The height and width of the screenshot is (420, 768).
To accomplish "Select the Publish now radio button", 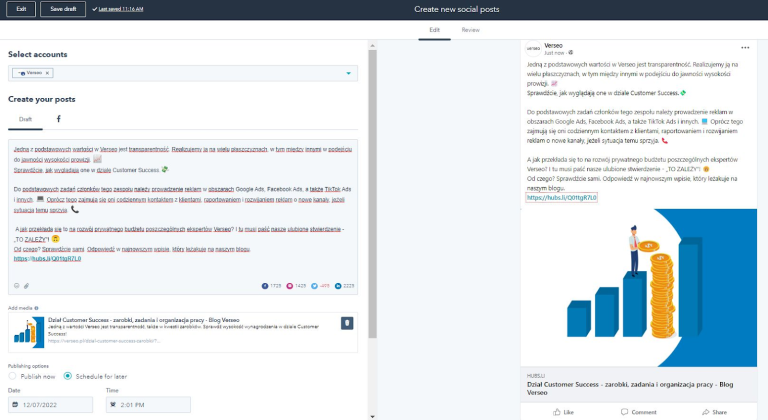I will point(12,376).
